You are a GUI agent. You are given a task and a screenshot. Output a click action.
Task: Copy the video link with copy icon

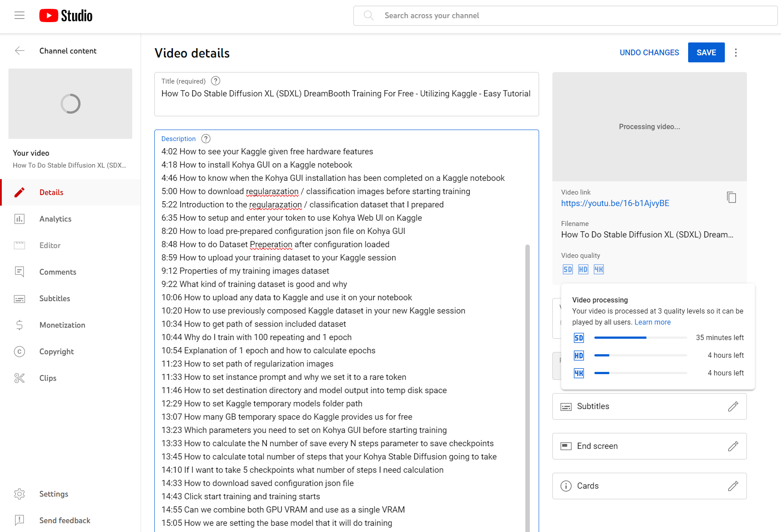(731, 197)
